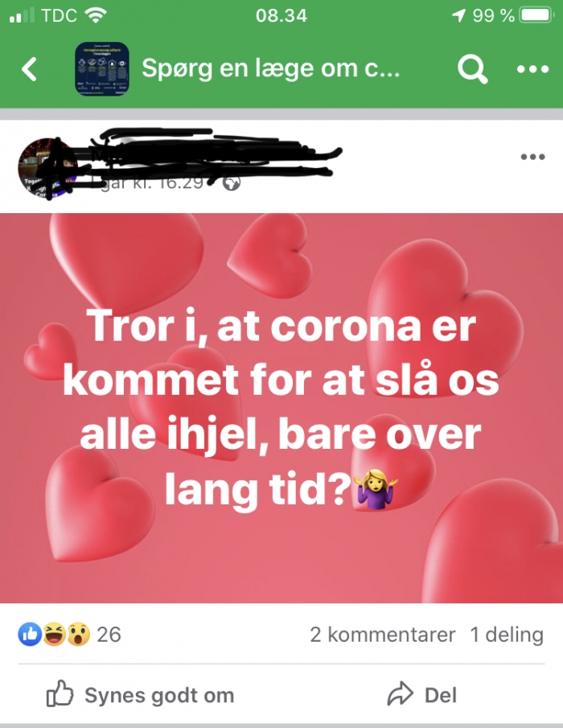This screenshot has width=563, height=728.
Task: Tap the thumbs-up like reaction icon
Action: pyautogui.click(x=30, y=634)
